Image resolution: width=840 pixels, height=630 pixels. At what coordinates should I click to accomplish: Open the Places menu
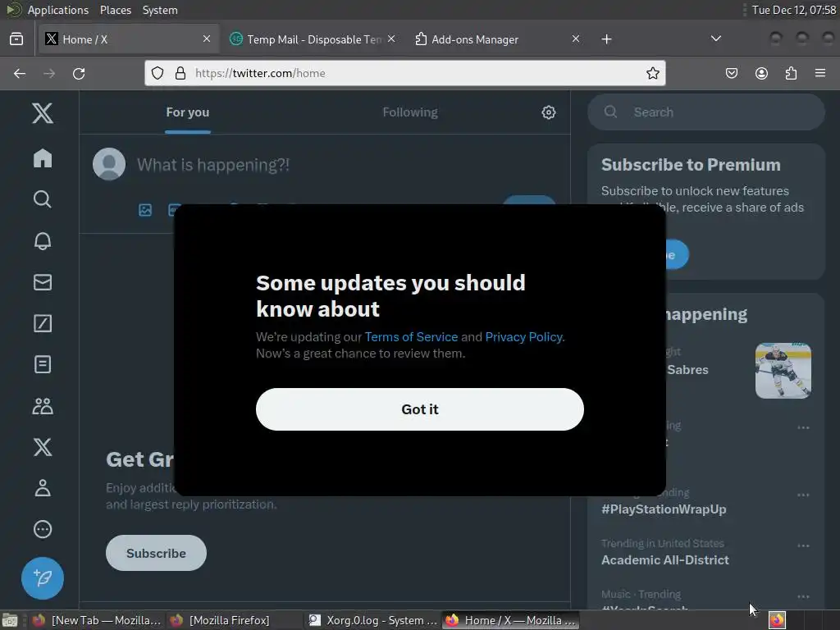coord(115,10)
